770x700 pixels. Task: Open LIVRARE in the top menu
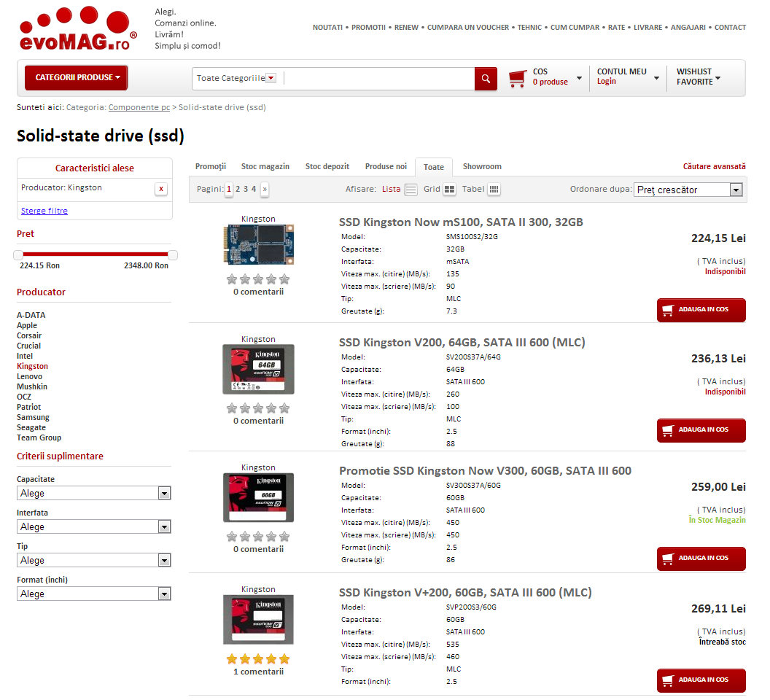647,28
